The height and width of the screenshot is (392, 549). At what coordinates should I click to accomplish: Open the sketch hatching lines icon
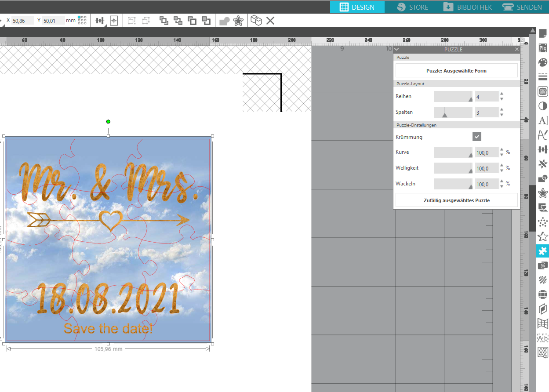click(543, 280)
